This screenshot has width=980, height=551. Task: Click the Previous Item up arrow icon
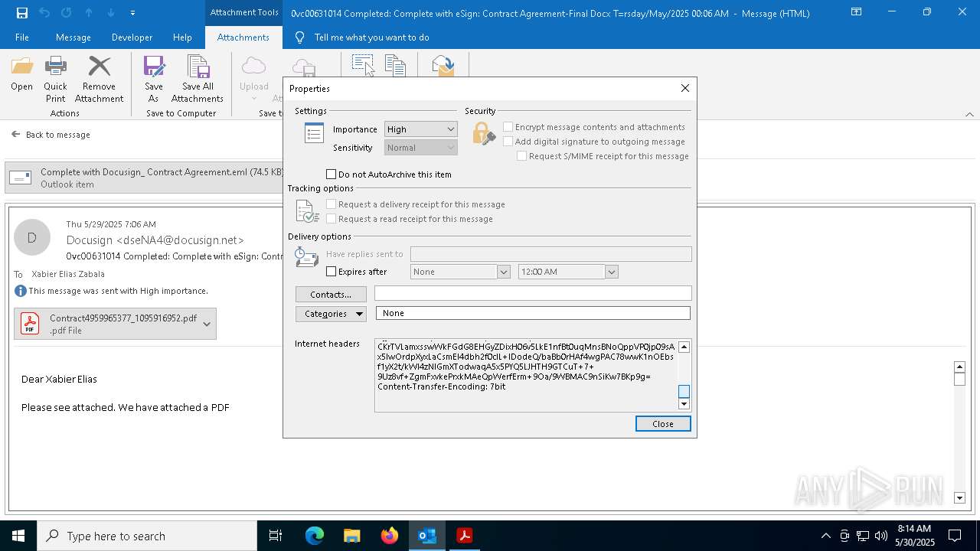tap(89, 13)
